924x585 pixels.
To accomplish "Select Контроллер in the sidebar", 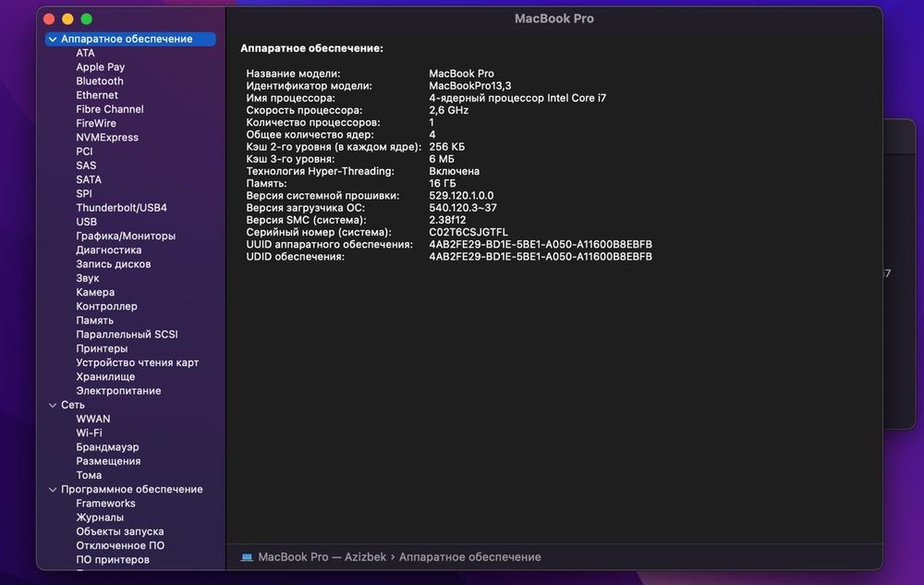I will point(106,307).
